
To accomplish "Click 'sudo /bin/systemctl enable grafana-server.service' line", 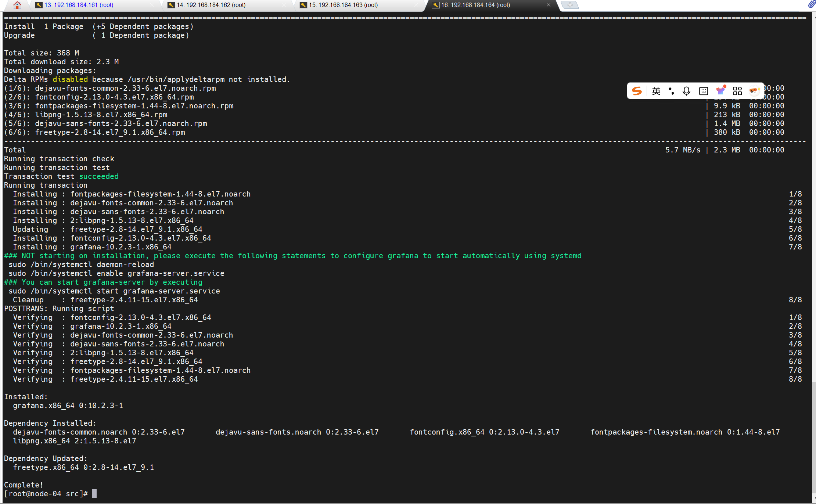I will [116, 273].
